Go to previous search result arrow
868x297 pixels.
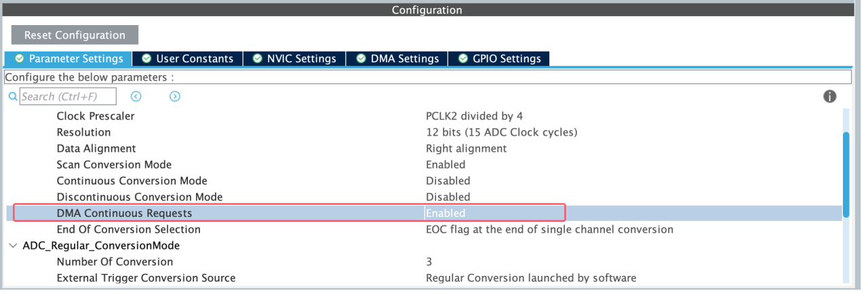coord(136,97)
